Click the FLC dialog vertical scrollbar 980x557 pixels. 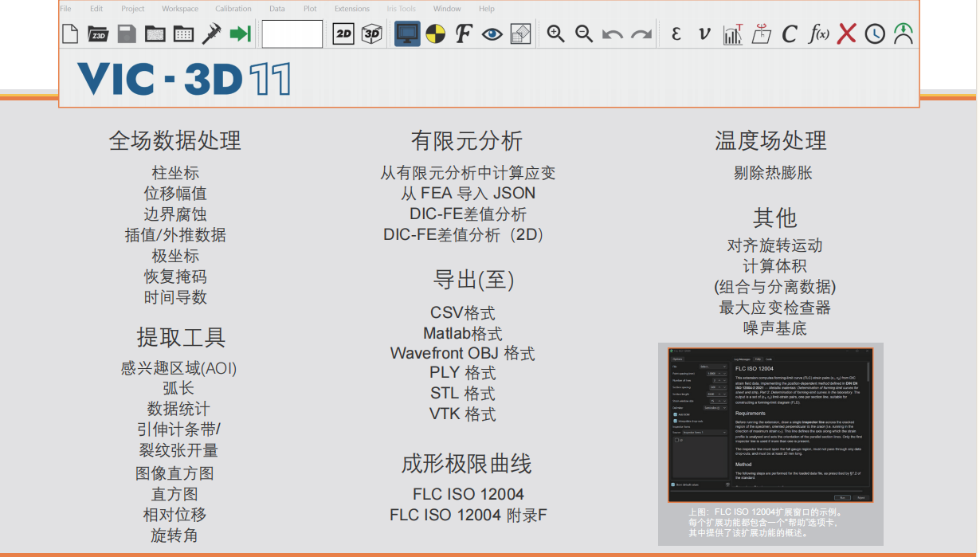(868, 371)
